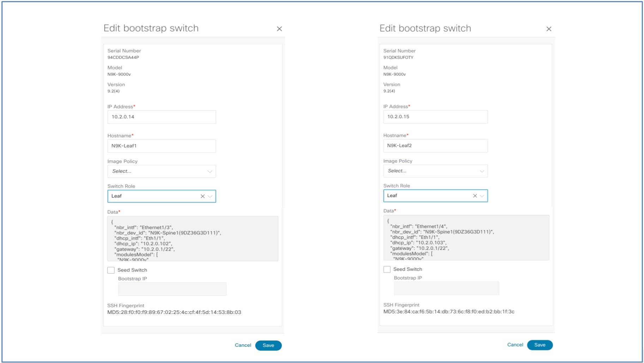644x363 pixels.
Task: Clear the Leaf role selection for N9K-Leaf2
Action: (x=474, y=195)
